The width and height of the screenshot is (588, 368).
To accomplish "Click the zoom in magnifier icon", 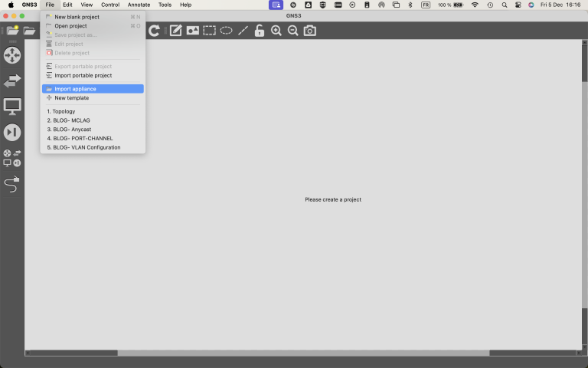I will pyautogui.click(x=276, y=31).
